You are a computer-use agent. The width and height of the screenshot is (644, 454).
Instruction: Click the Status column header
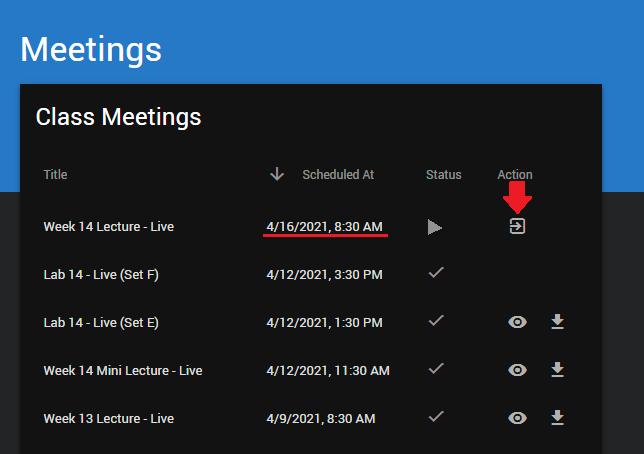(444, 175)
